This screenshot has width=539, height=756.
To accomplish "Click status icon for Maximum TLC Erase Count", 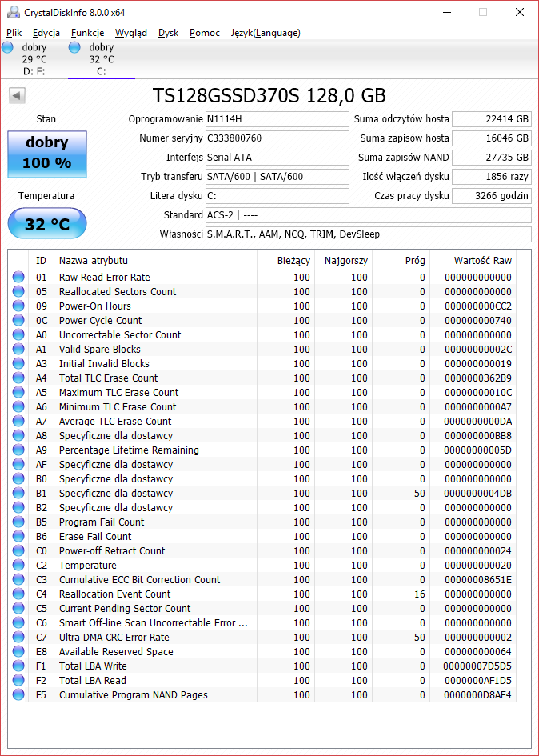I will pyautogui.click(x=18, y=393).
